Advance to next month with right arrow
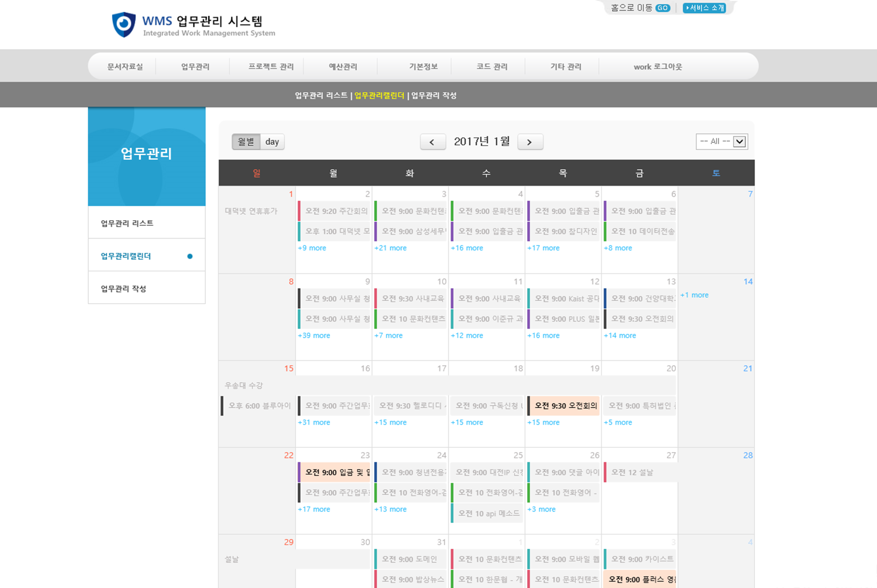 (530, 142)
